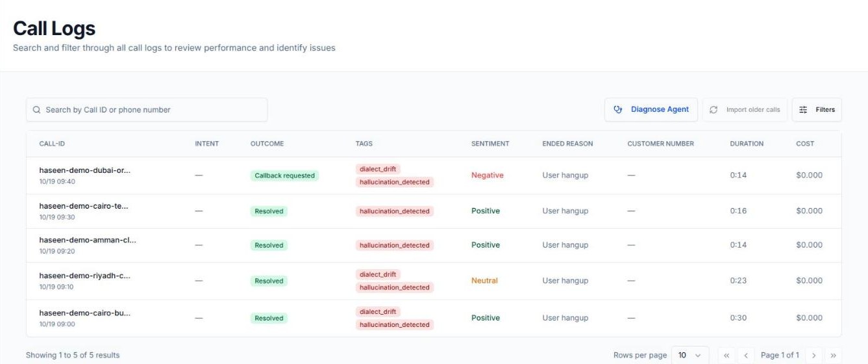Click the Neutral sentiment label
The height and width of the screenshot is (364, 868).
click(484, 281)
